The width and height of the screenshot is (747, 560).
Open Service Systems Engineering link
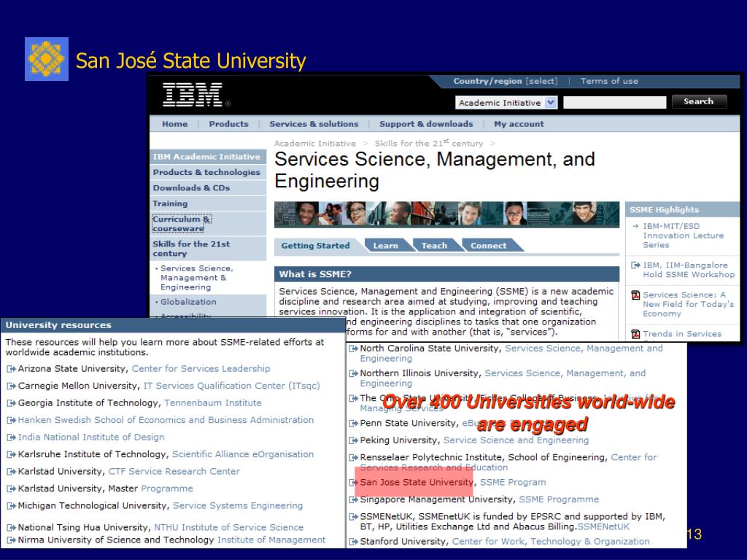[238, 506]
